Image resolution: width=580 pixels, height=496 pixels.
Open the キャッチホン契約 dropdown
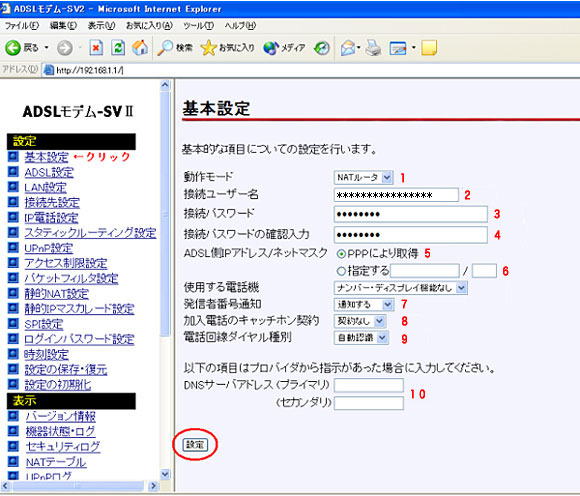[x=360, y=321]
